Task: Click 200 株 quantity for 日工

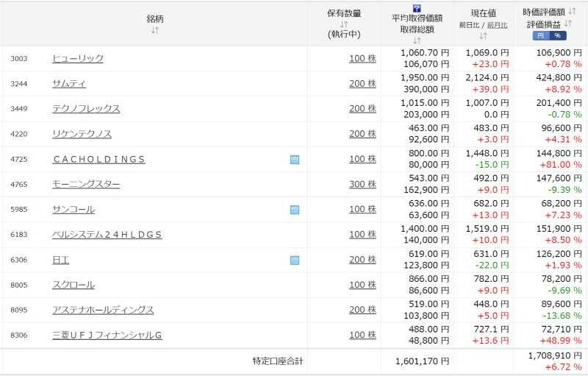Action: point(362,260)
